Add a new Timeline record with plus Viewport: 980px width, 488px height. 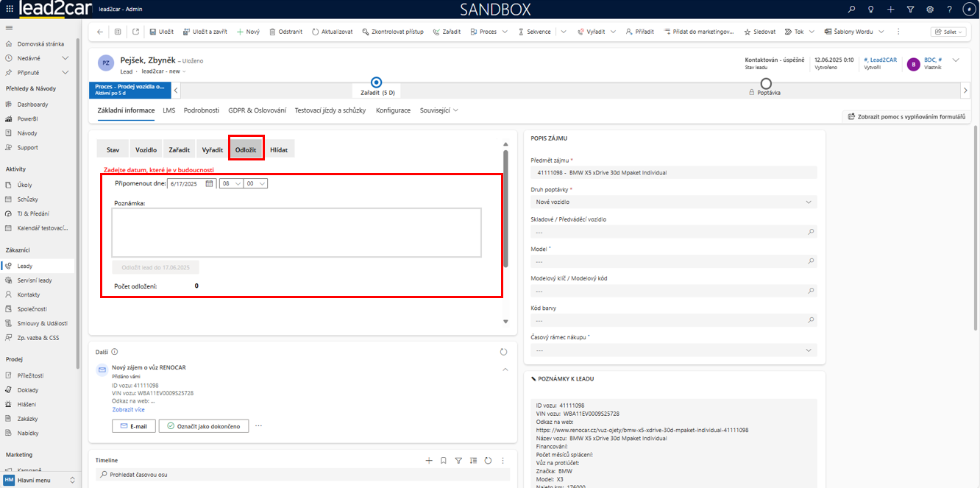click(429, 460)
